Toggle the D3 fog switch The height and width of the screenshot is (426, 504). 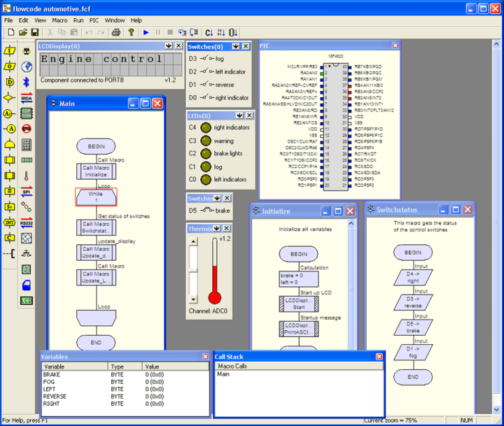coord(207,59)
